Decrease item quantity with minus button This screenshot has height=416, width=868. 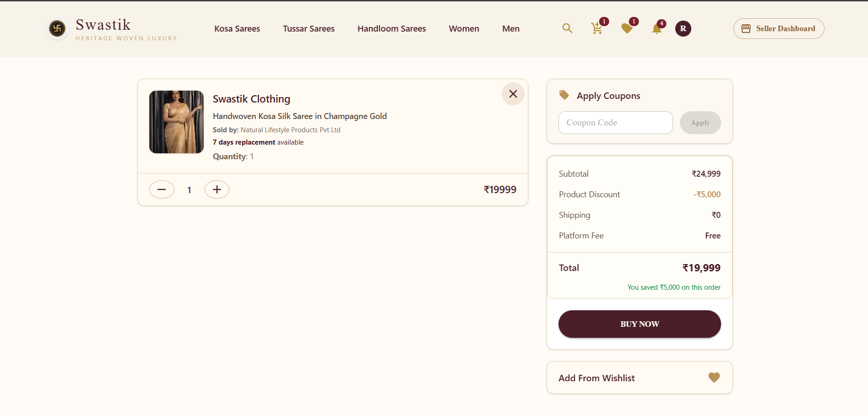click(x=162, y=189)
